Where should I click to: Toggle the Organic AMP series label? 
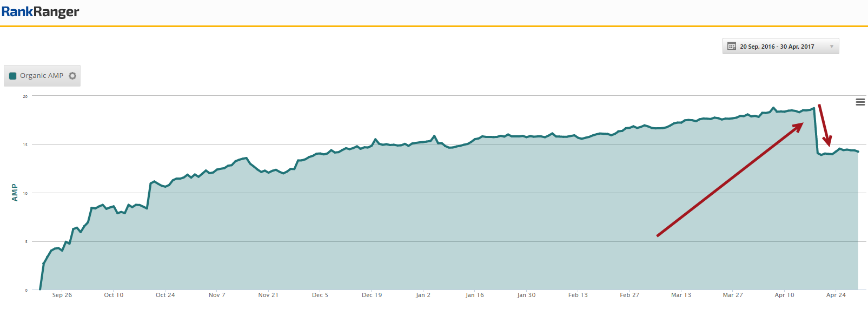pos(42,76)
